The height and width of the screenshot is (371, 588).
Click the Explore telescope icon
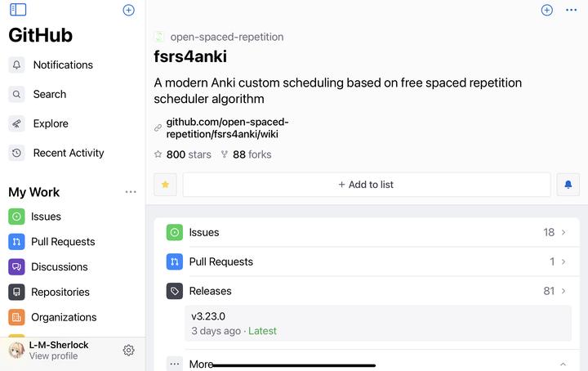click(16, 123)
